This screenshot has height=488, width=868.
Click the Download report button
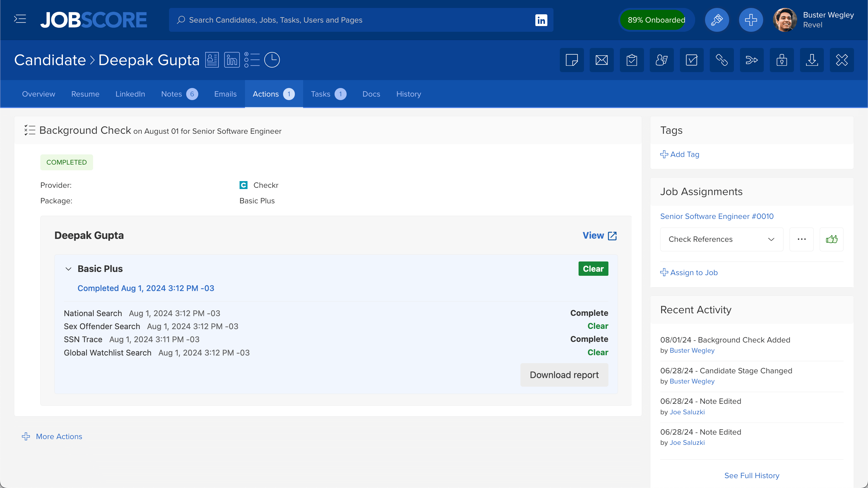click(x=564, y=375)
